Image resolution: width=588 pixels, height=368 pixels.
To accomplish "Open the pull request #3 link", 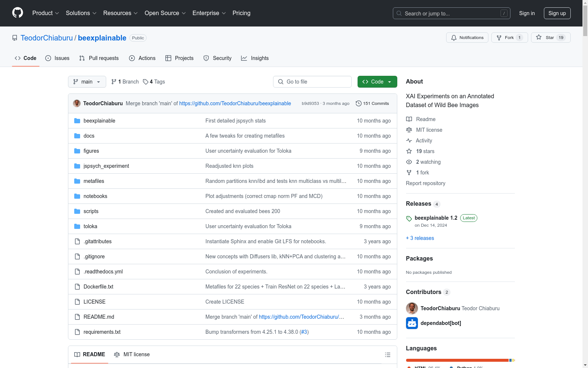I will point(304,332).
